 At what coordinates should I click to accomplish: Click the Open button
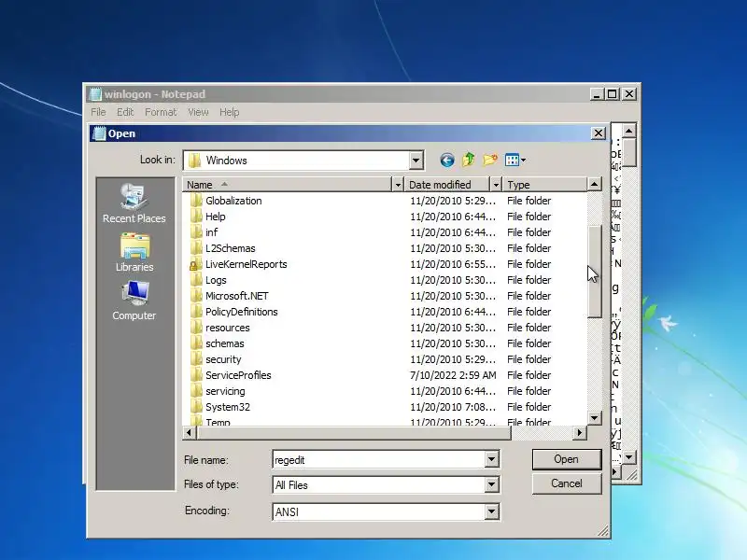tap(567, 459)
